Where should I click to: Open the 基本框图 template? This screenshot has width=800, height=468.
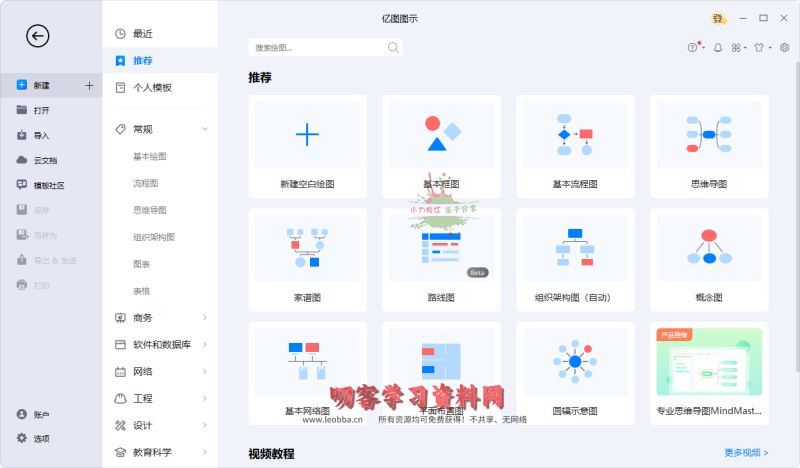tap(441, 146)
